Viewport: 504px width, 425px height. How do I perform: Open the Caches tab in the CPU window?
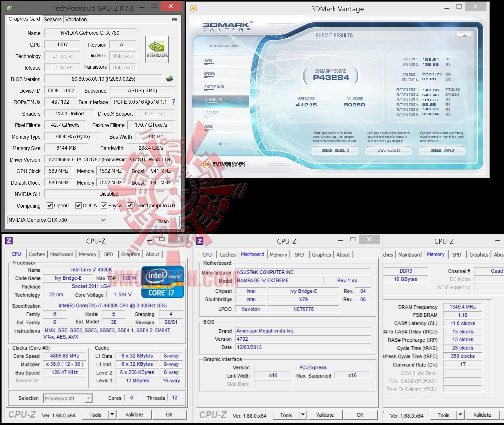[37, 254]
